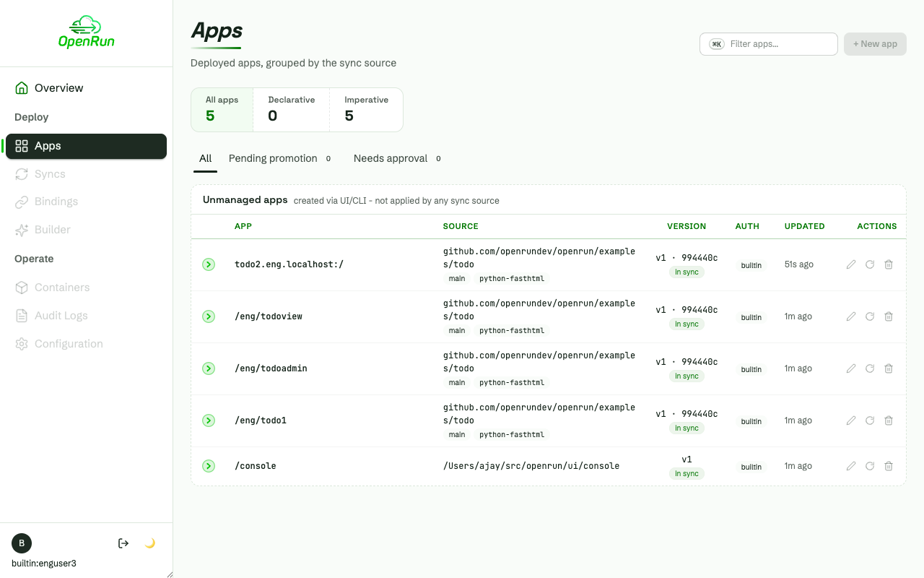Open Containers in the sidebar
Viewport: 924px width, 578px height.
click(x=86, y=288)
